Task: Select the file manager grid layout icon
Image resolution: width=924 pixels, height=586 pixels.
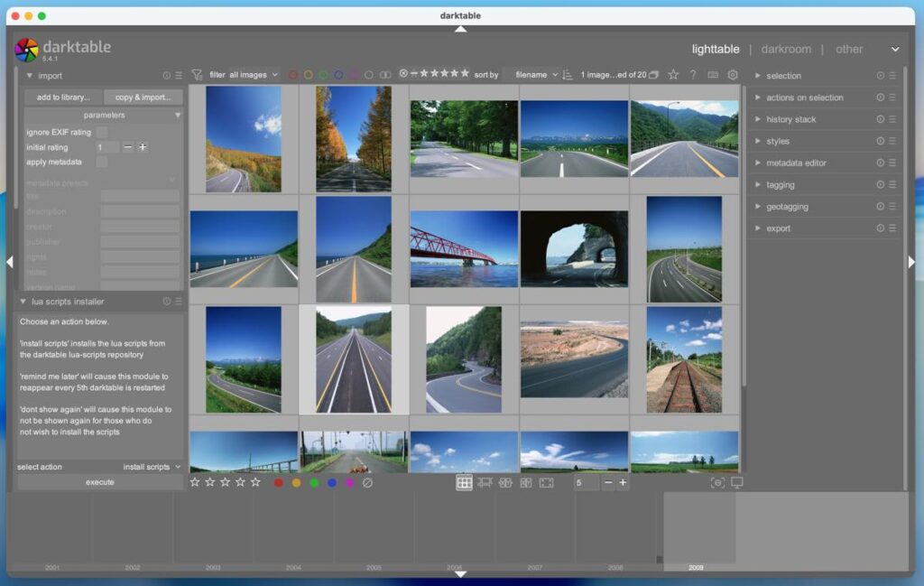Action: pyautogui.click(x=464, y=483)
